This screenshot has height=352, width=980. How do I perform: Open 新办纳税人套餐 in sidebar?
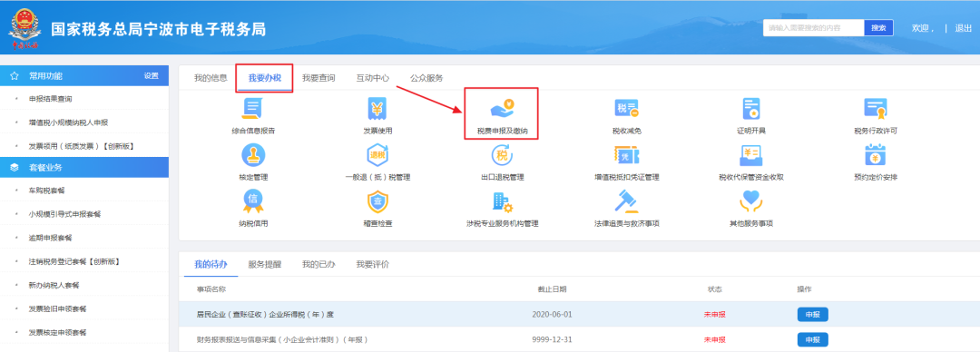pyautogui.click(x=54, y=285)
